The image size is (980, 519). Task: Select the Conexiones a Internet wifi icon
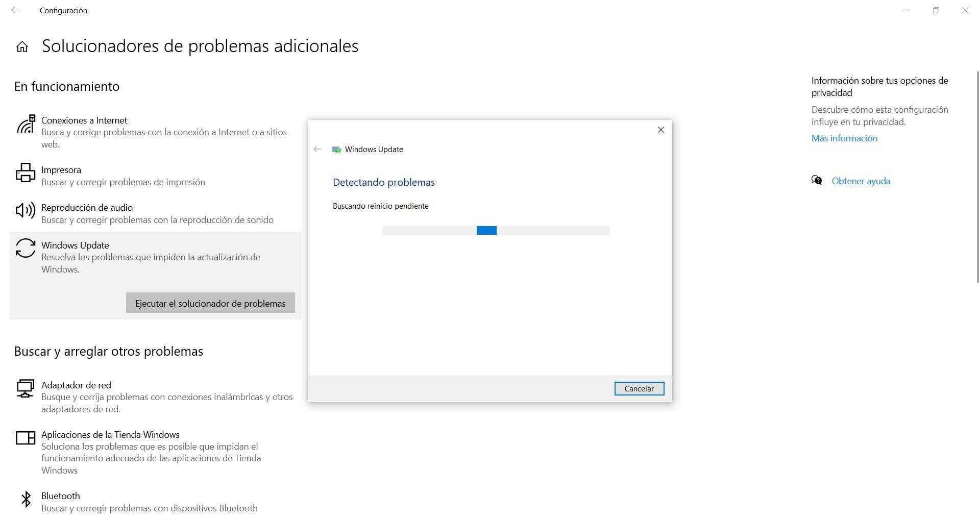26,124
